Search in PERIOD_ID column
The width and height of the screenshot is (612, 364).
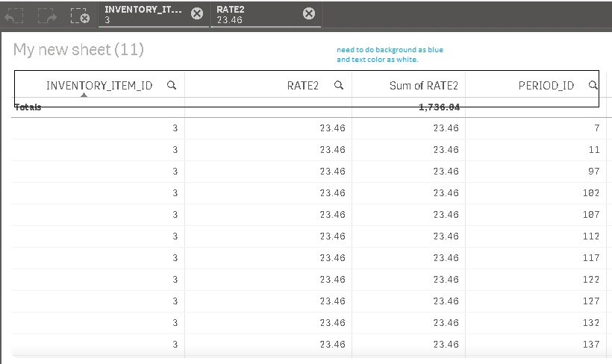(x=593, y=85)
